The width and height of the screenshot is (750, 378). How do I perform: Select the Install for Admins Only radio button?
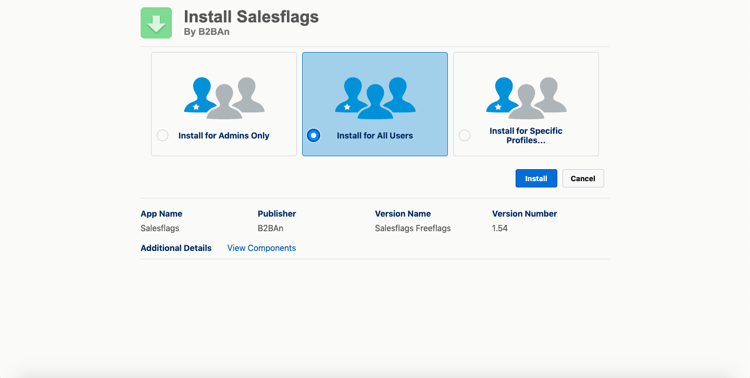163,135
